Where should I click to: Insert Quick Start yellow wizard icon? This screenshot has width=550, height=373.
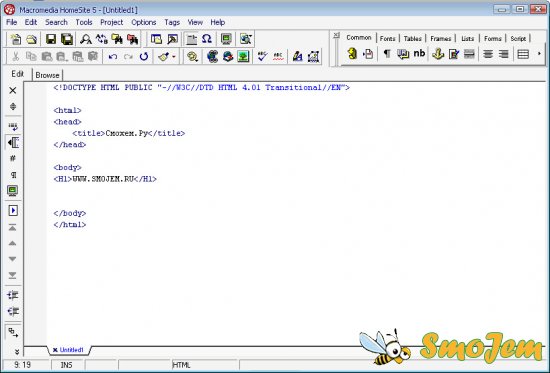click(x=352, y=54)
